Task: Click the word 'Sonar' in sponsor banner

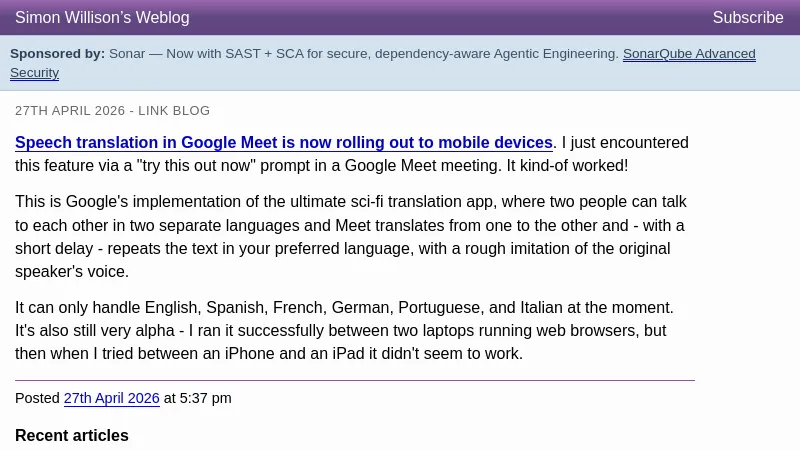Action: coord(127,54)
